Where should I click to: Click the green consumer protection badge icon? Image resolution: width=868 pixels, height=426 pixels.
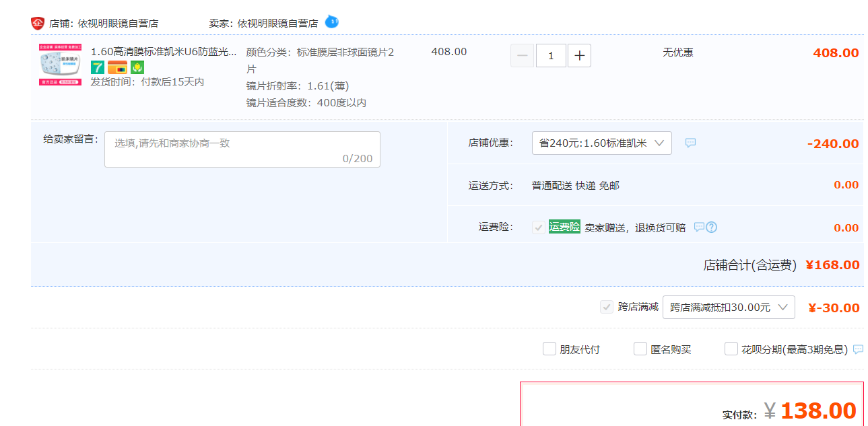137,67
